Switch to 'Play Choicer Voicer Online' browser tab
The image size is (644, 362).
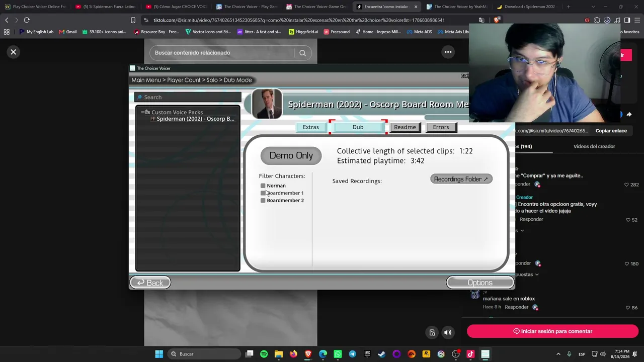coord(36,7)
